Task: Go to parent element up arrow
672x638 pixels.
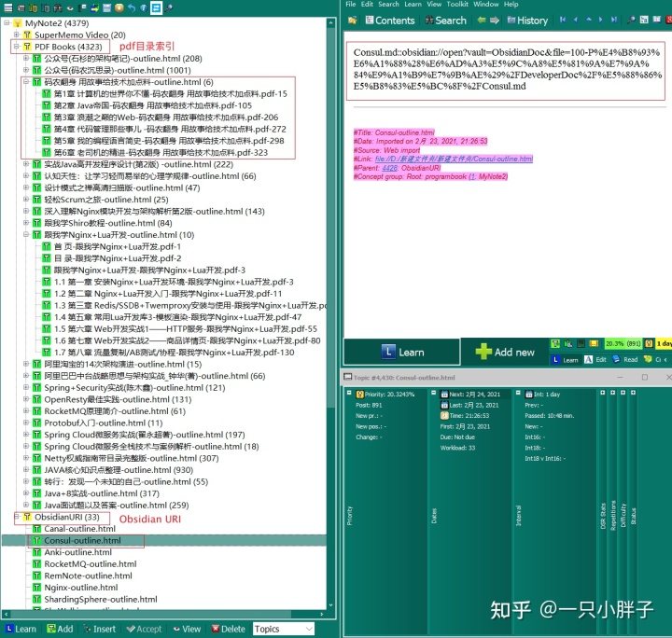Action: (x=588, y=20)
